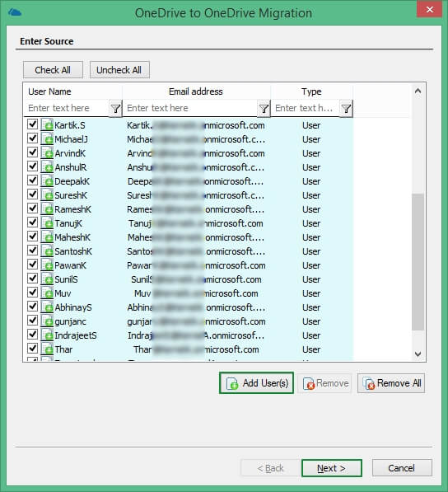Sort by the Email address column header
This screenshot has width=448, height=492.
pyautogui.click(x=196, y=91)
